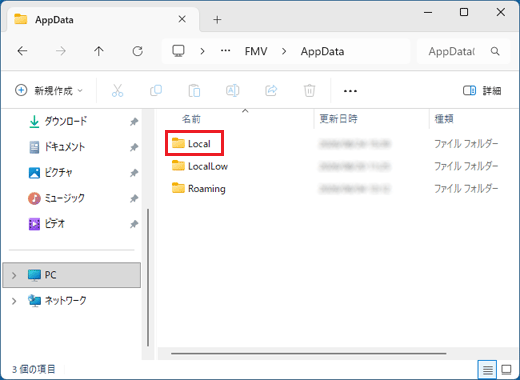
Task: Click the Rename icon in toolbar
Action: coord(233,91)
